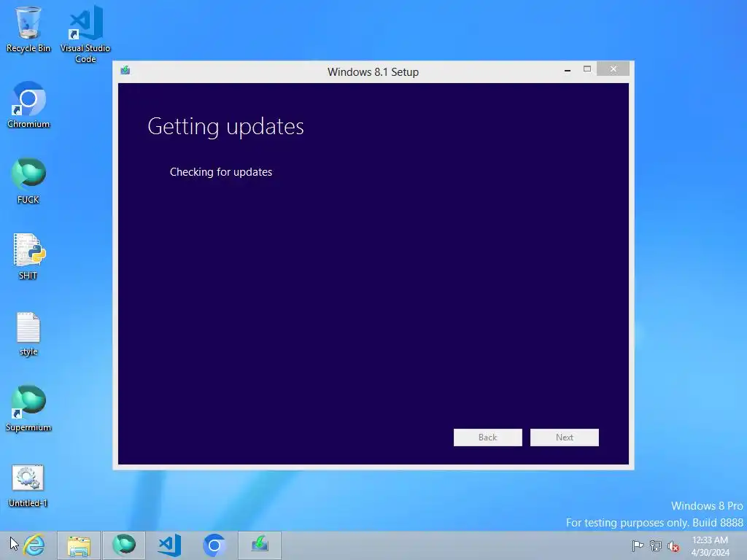Viewport: 747px width, 560px height.
Task: Select the Supermium desktop shortcut
Action: [28, 408]
